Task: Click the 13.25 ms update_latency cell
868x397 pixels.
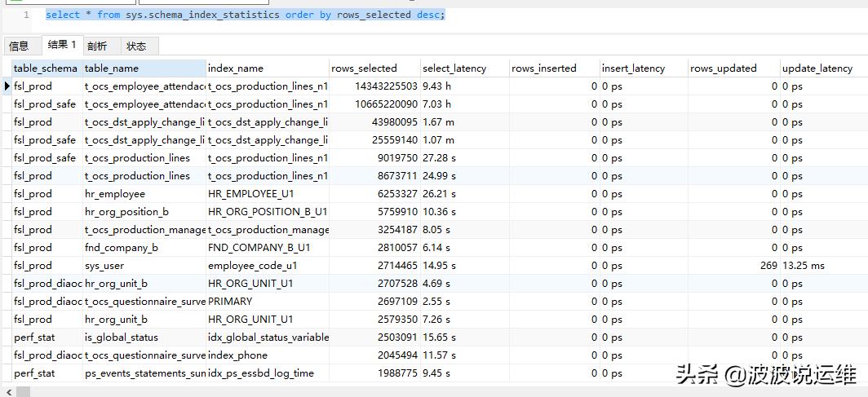Action: click(x=824, y=266)
